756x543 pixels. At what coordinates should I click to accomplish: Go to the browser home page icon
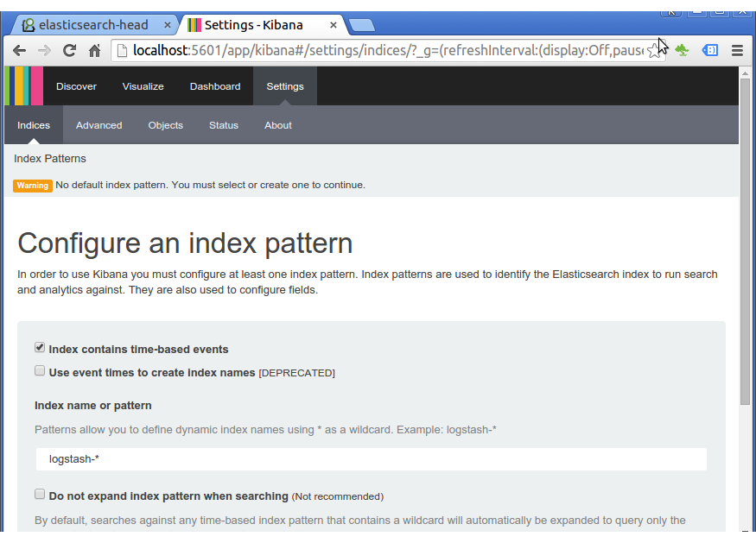pos(94,51)
